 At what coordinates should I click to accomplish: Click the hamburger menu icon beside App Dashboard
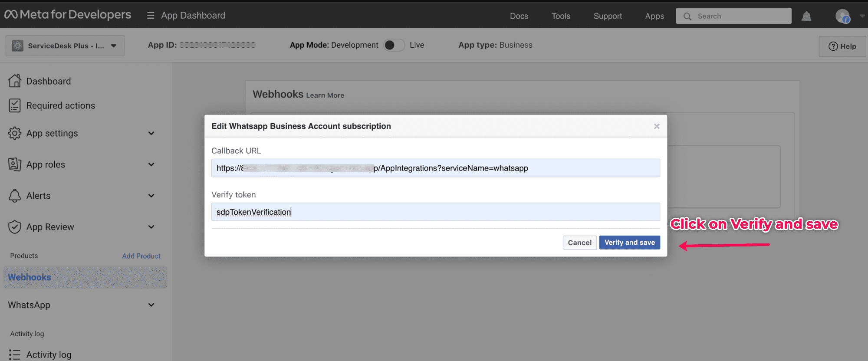[151, 16]
